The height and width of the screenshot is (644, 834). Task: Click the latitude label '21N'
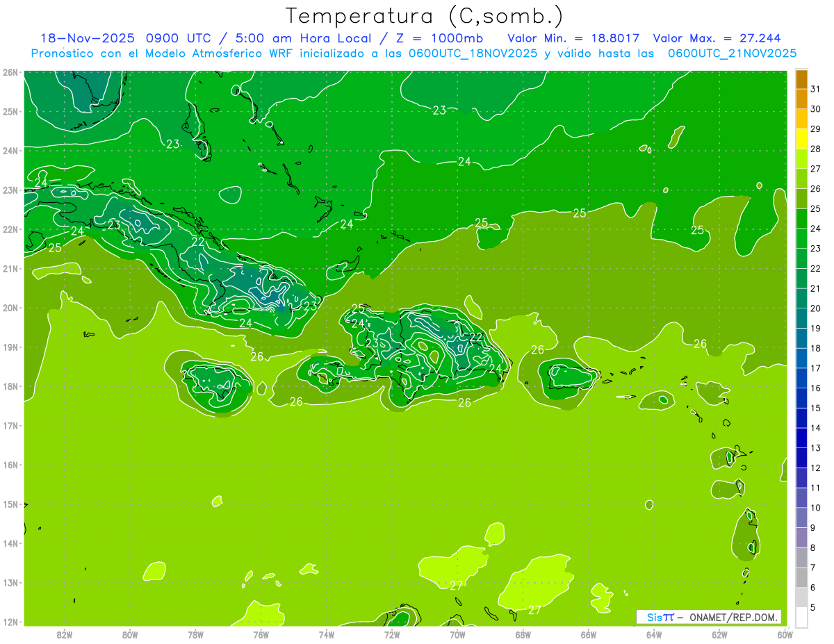click(x=10, y=268)
